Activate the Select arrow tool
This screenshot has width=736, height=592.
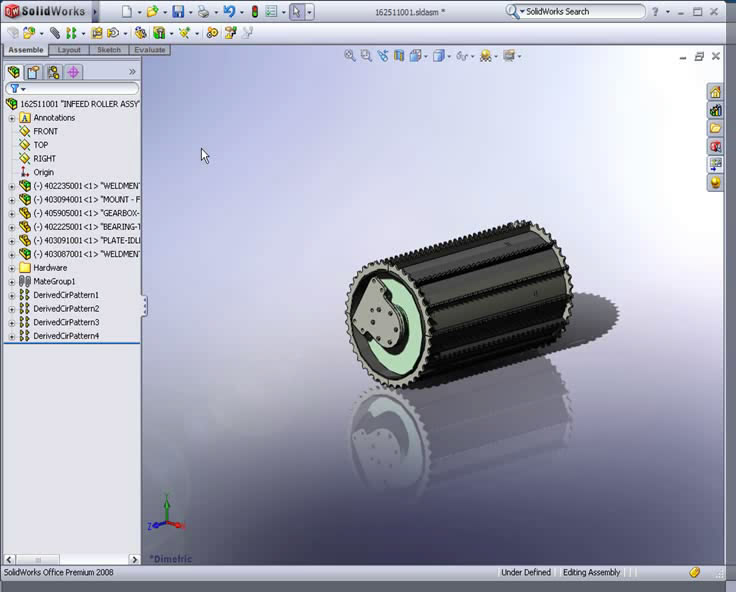click(297, 11)
